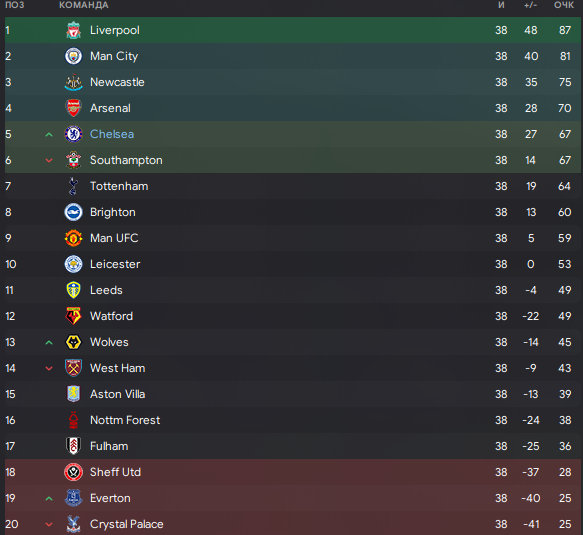Open the Nottm Forest team link
Image resolution: width=583 pixels, height=535 pixels.
click(x=125, y=420)
